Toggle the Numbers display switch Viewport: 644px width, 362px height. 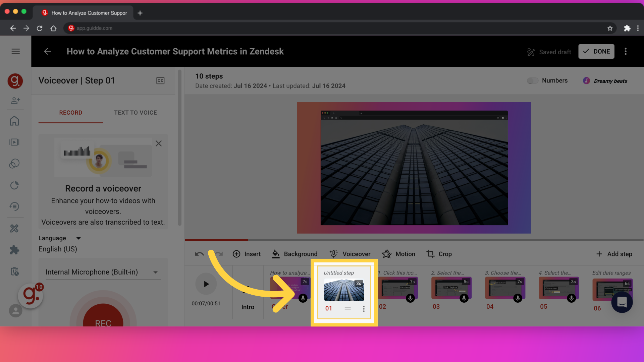point(532,81)
